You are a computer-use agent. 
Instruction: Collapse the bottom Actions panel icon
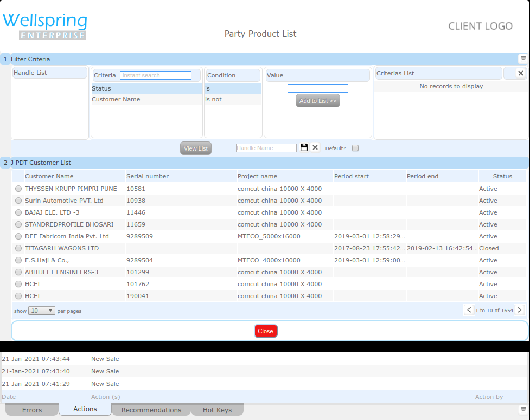pyautogui.click(x=523, y=410)
